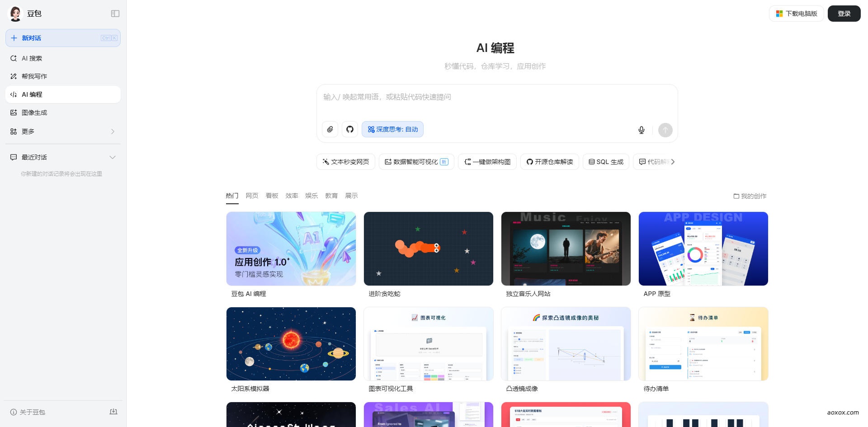The width and height of the screenshot is (868, 427).
Task: Click the 独立音乐人网站 caption text
Action: pyautogui.click(x=528, y=294)
